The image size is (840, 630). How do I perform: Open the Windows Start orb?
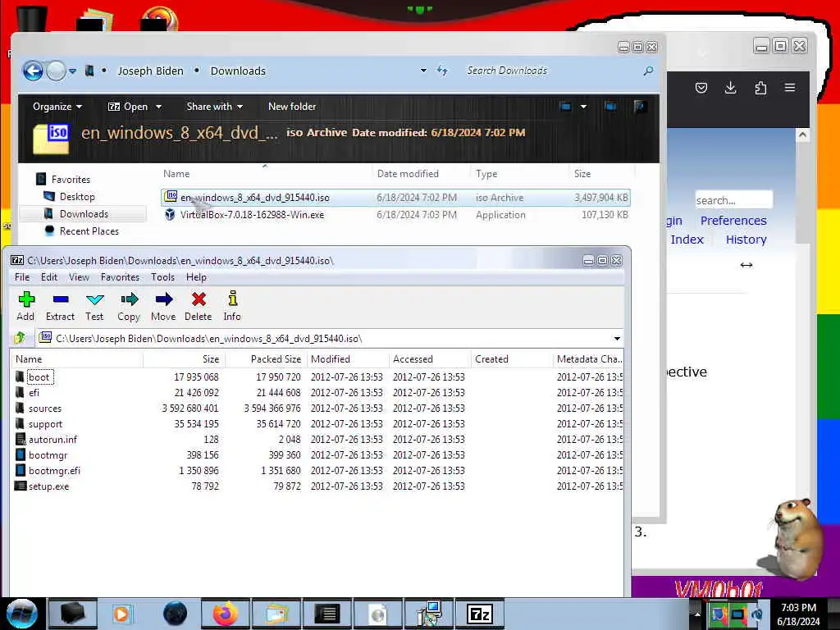[22, 614]
